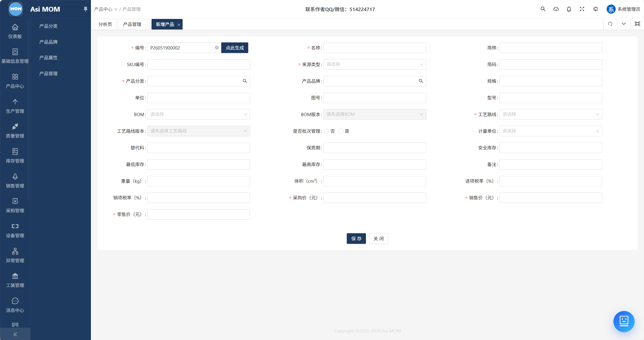This screenshot has width=644, height=340.
Task: Collapse the sidebar with the double-arrow icon
Action: [x=15, y=334]
